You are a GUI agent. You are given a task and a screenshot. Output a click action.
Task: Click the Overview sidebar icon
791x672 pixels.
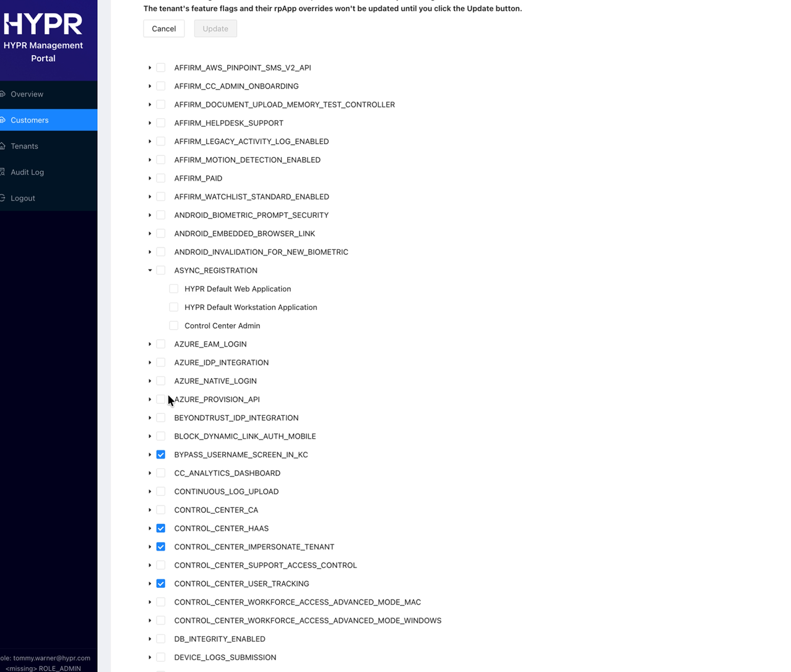(x=3, y=94)
